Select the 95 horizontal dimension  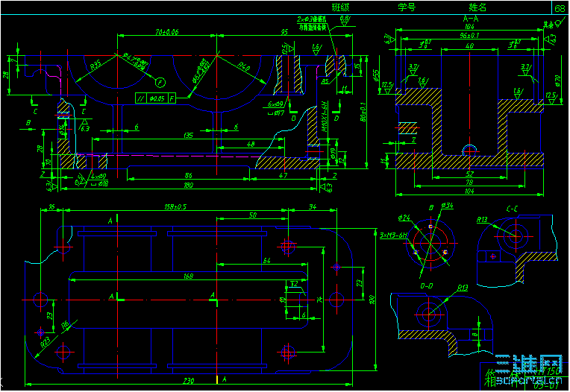pos(284,32)
